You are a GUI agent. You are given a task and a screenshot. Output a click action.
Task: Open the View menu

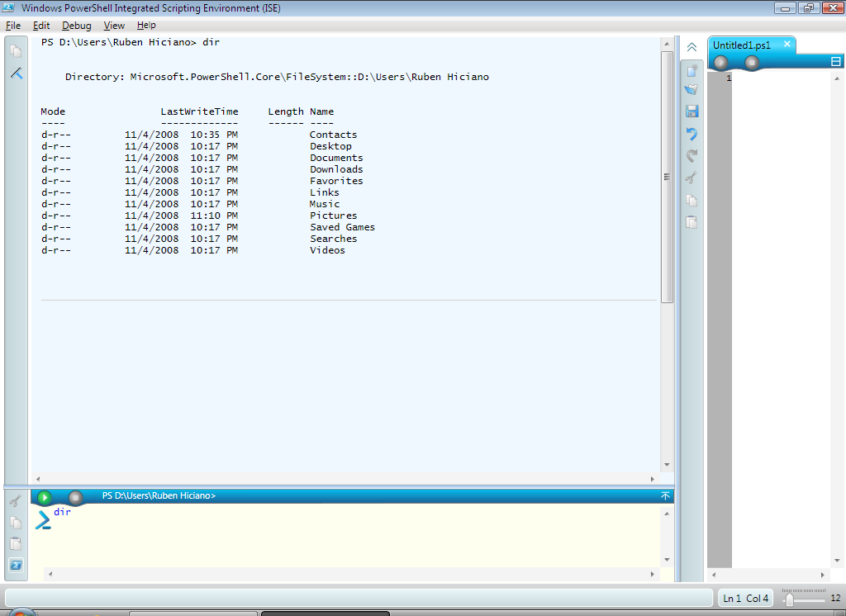tap(114, 26)
